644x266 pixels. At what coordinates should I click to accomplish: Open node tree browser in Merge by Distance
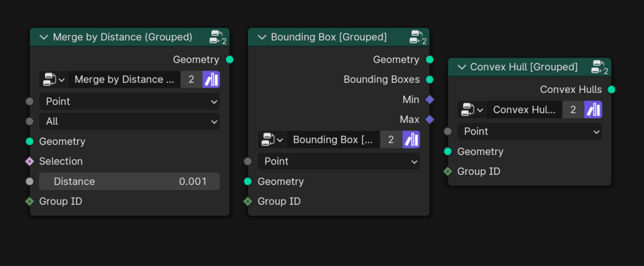(53, 79)
